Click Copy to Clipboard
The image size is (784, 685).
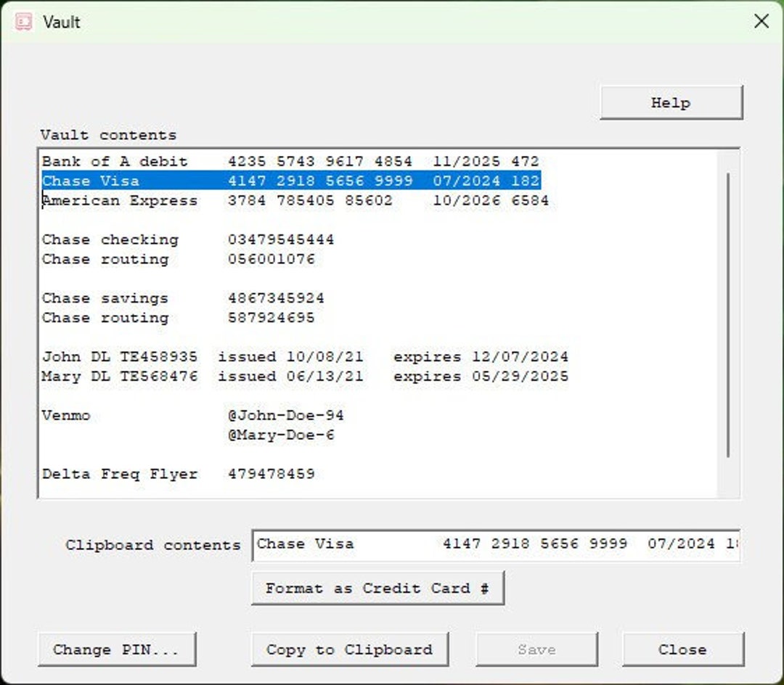tap(349, 649)
